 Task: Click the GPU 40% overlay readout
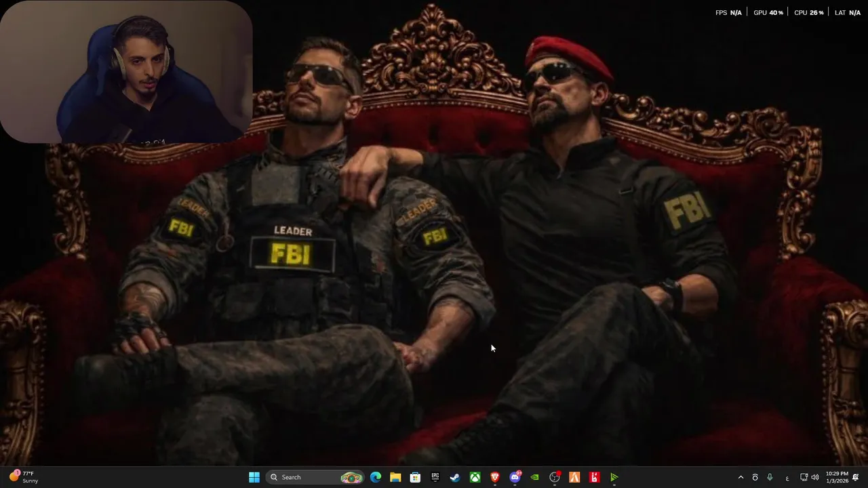pos(768,13)
